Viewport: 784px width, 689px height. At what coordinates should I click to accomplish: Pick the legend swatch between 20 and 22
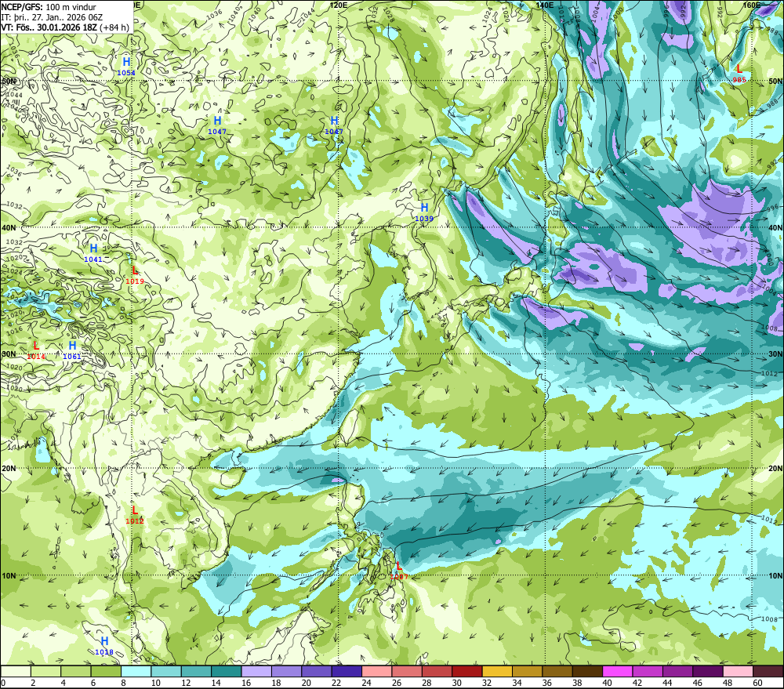pos(317,671)
